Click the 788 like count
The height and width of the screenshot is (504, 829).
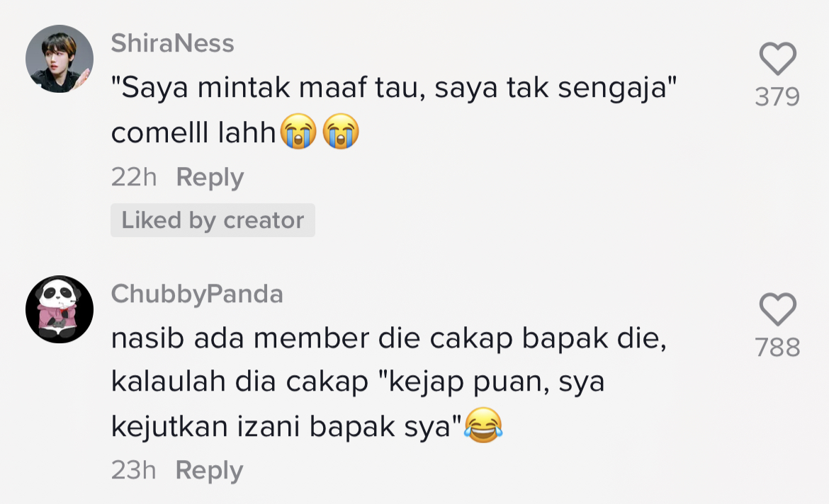(777, 348)
